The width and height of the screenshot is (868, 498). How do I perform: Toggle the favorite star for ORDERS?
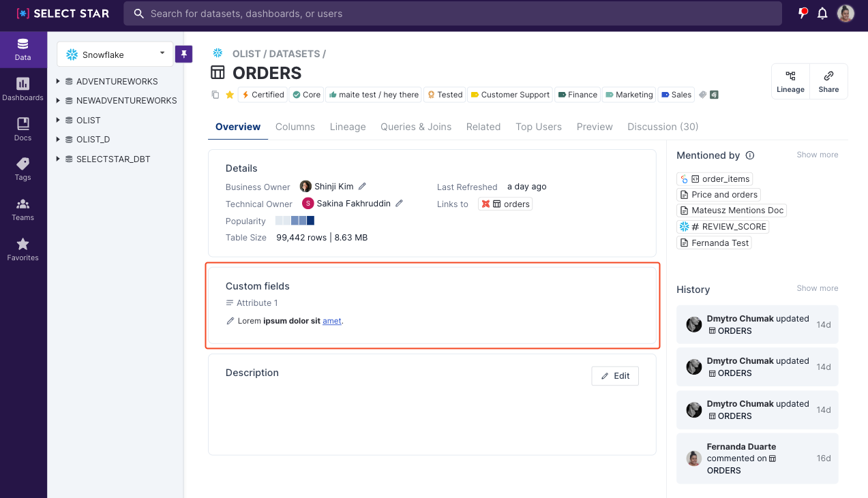[x=230, y=95]
